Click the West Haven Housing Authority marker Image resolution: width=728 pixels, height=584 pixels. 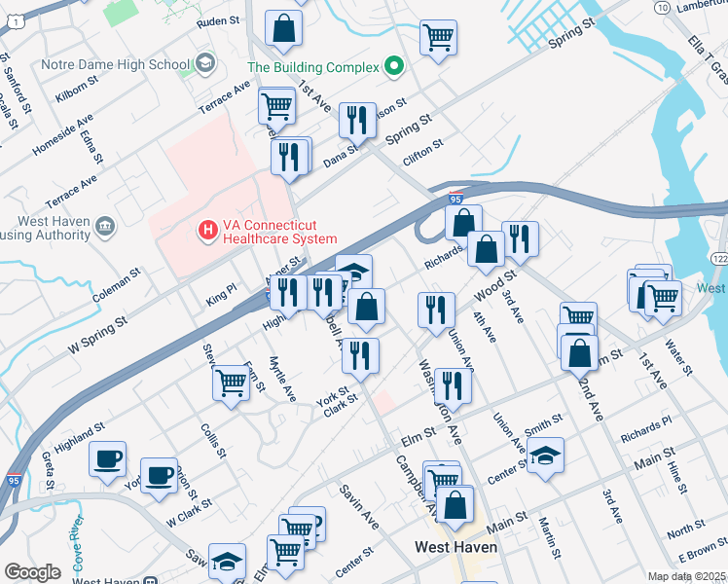[105, 227]
